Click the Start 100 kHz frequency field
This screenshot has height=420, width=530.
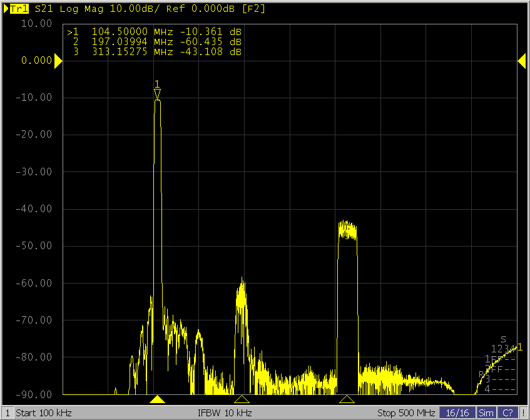click(44, 413)
